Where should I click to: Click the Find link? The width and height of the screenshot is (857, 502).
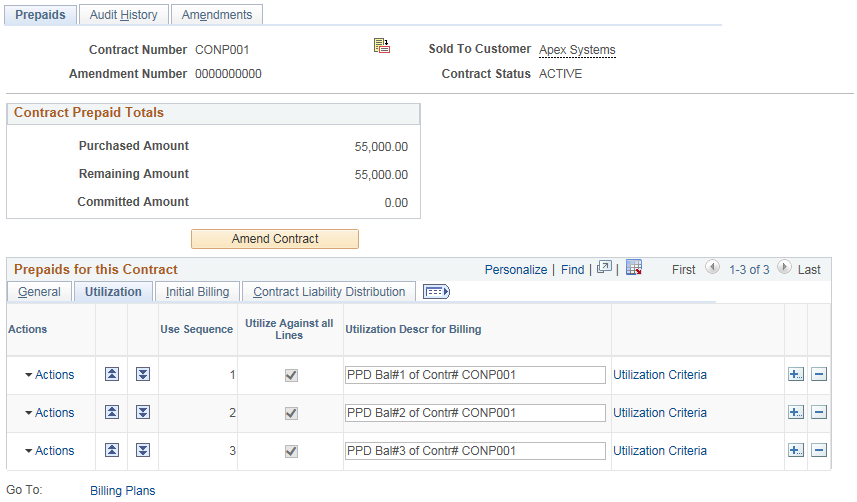click(573, 270)
